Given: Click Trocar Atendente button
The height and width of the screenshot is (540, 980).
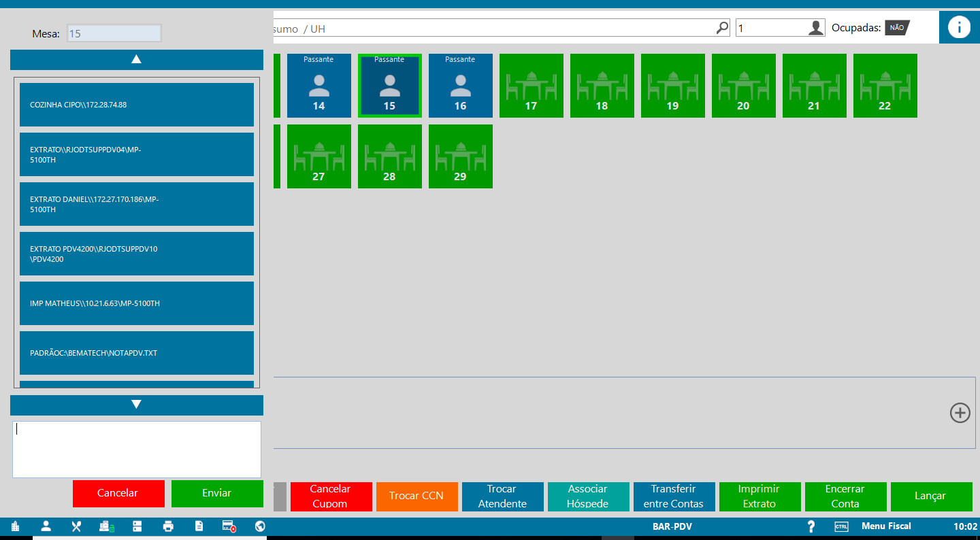Looking at the screenshot, I should click(x=503, y=496).
